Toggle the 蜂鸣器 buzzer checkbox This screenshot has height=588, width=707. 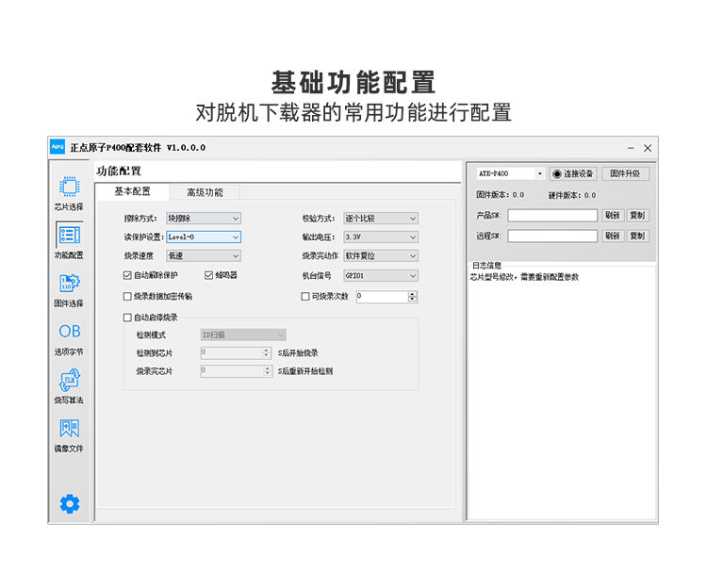coord(208,275)
